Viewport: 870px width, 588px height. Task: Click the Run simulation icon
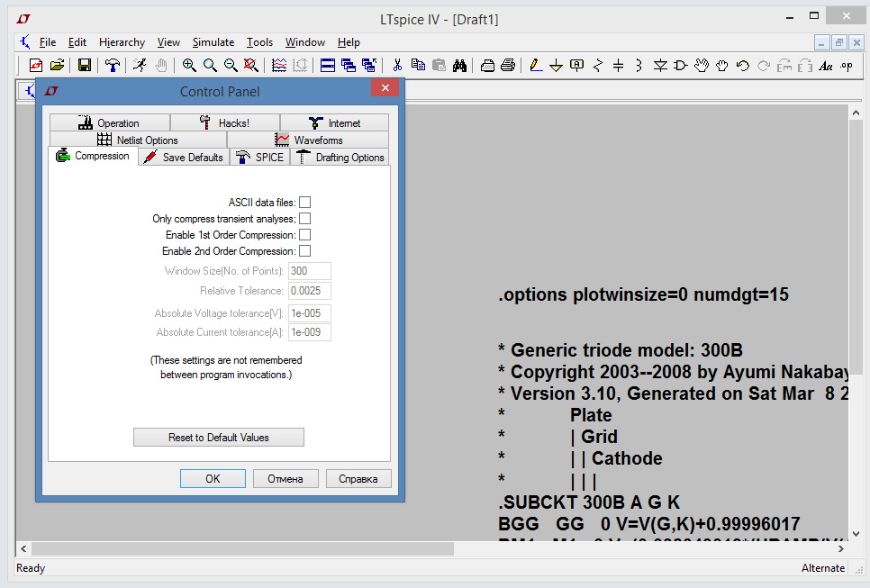pyautogui.click(x=140, y=65)
